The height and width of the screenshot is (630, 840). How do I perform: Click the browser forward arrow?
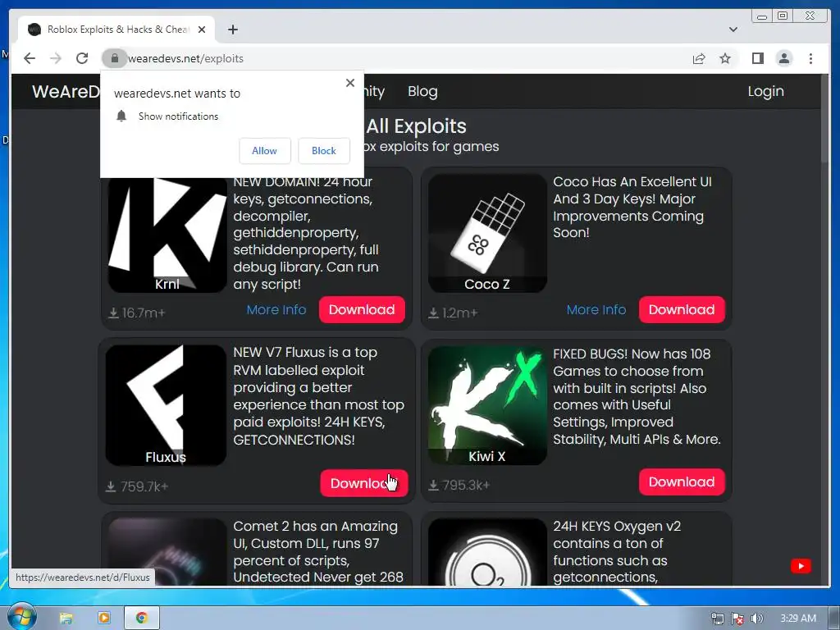click(x=56, y=58)
